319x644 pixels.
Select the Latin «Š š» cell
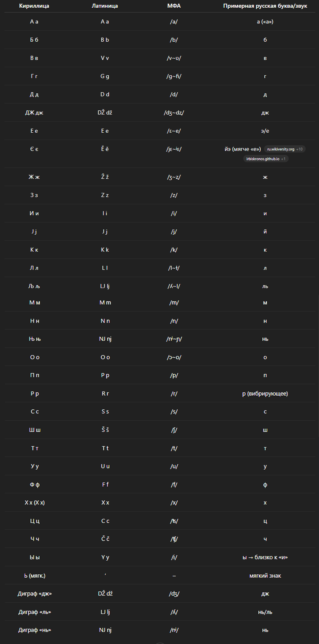point(105,430)
